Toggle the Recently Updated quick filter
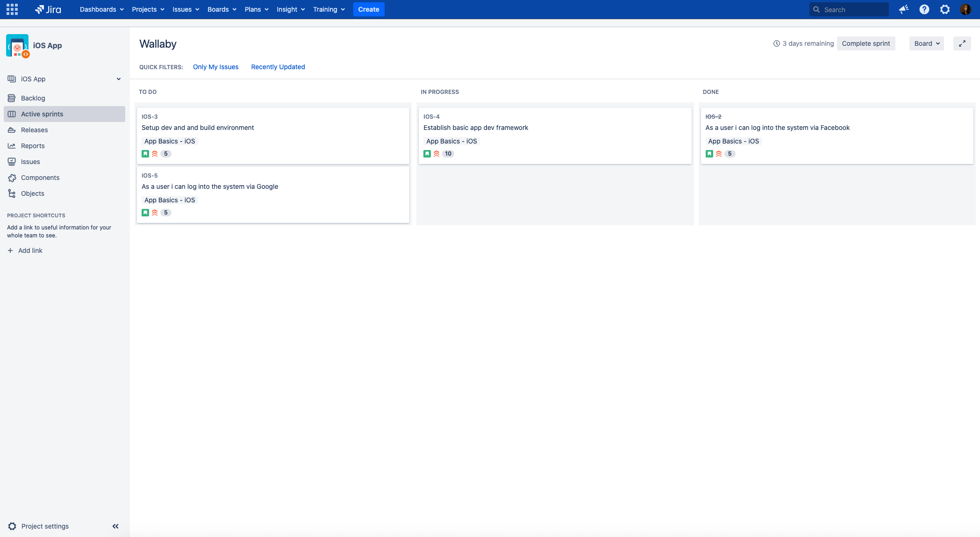This screenshot has width=980, height=537. pos(279,67)
